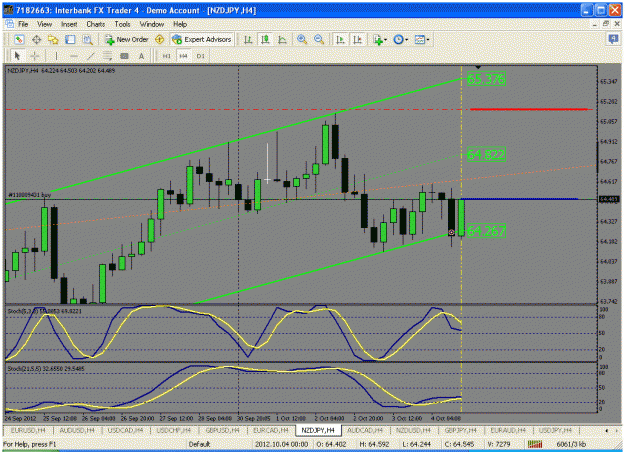Viewport: 625px width, 452px height.
Task: Select the Fibonacci retracement tool
Action: [x=107, y=56]
